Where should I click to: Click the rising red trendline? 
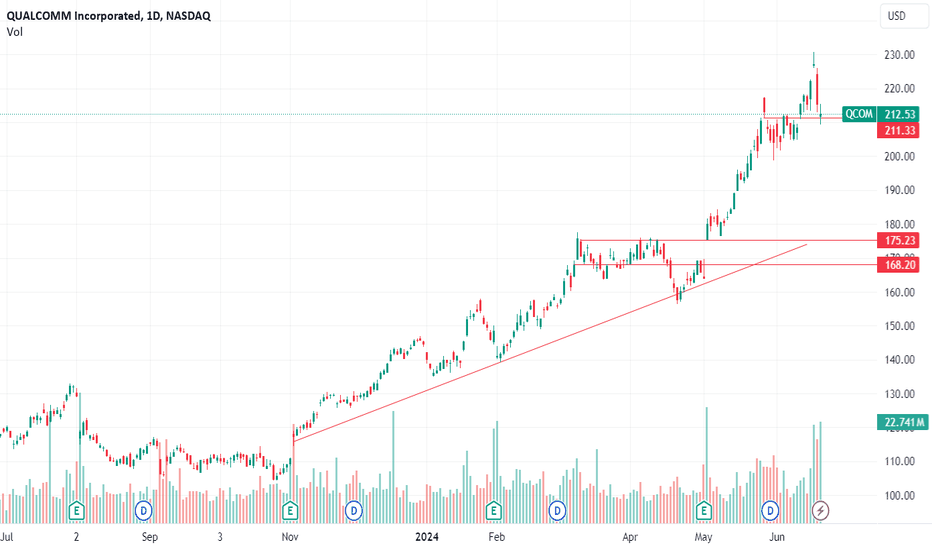(550, 342)
